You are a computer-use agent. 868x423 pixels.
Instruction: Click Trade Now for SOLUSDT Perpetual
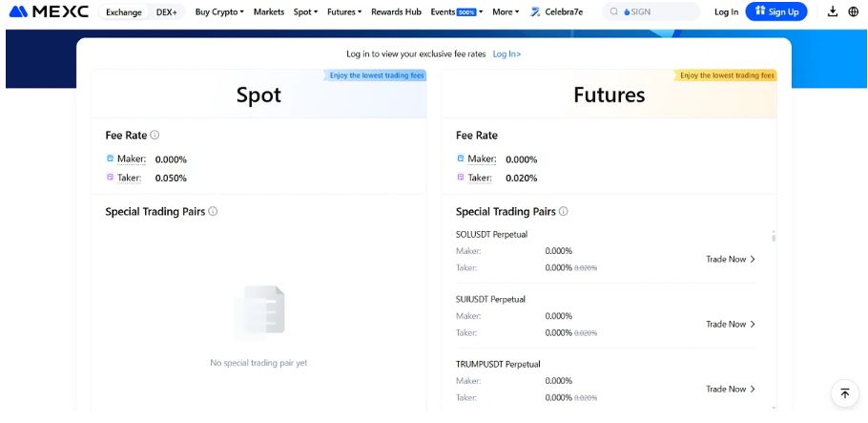tap(731, 259)
